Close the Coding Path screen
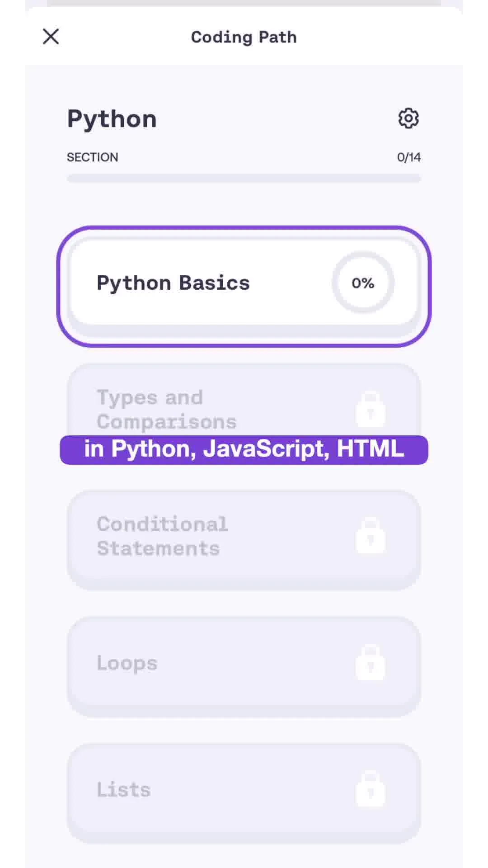This screenshot has width=488, height=868. pyautogui.click(x=51, y=37)
